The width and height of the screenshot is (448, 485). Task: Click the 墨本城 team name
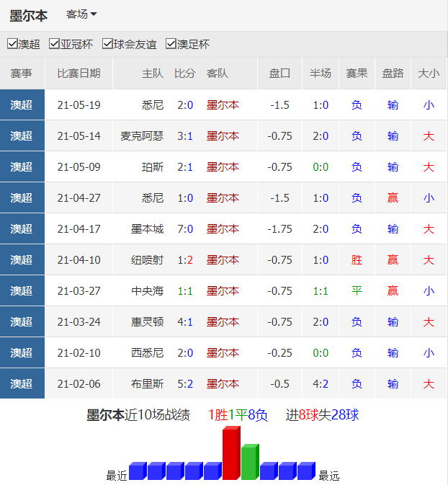coord(147,229)
